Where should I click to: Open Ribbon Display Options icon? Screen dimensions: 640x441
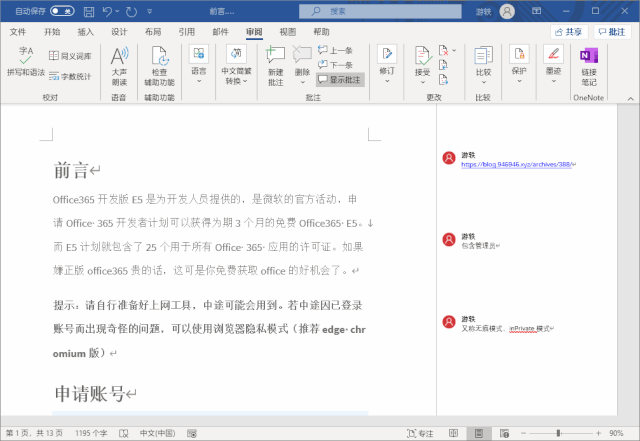[x=537, y=11]
